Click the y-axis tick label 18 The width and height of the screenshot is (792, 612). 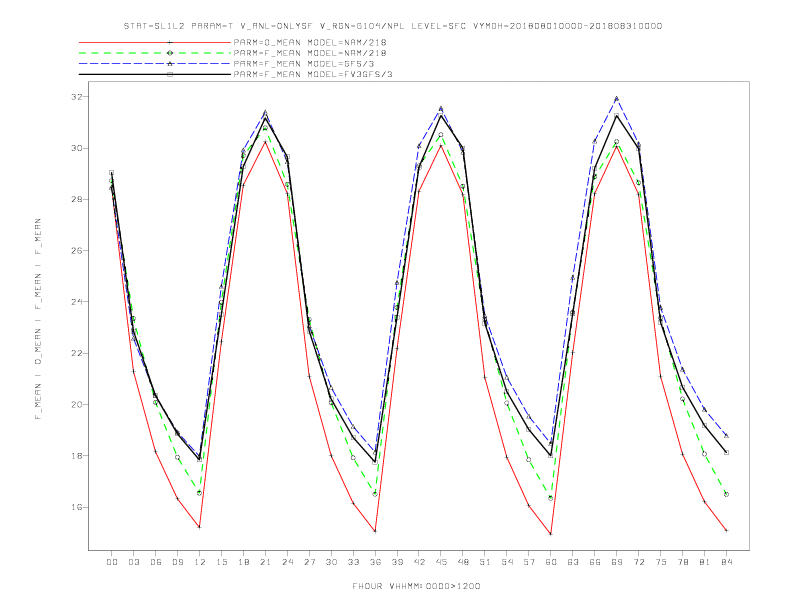(77, 456)
